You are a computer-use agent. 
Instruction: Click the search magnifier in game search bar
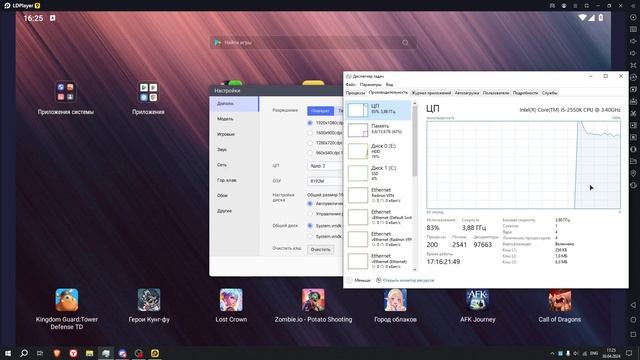pyautogui.click(x=405, y=42)
